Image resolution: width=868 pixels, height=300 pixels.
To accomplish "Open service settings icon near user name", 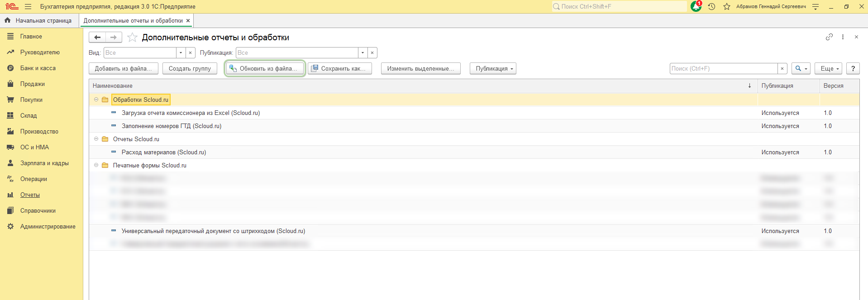I will (x=816, y=7).
